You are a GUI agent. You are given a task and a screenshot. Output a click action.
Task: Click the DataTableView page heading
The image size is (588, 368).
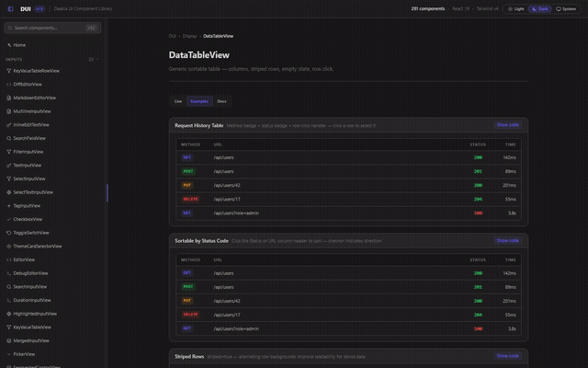coord(199,55)
